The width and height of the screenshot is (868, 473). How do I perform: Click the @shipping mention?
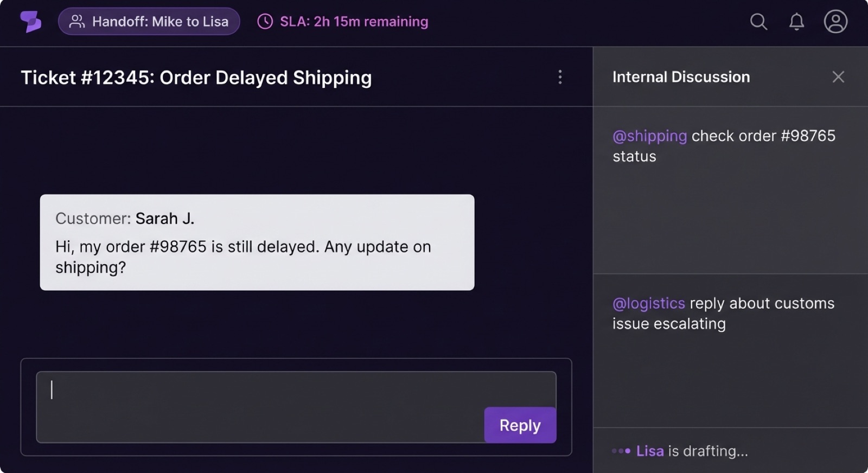point(649,136)
